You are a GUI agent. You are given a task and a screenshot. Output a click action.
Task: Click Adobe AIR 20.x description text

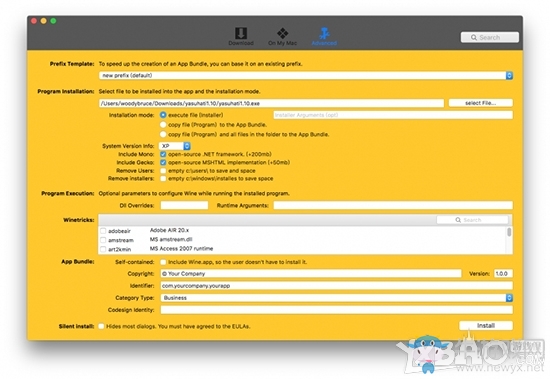tap(169, 230)
